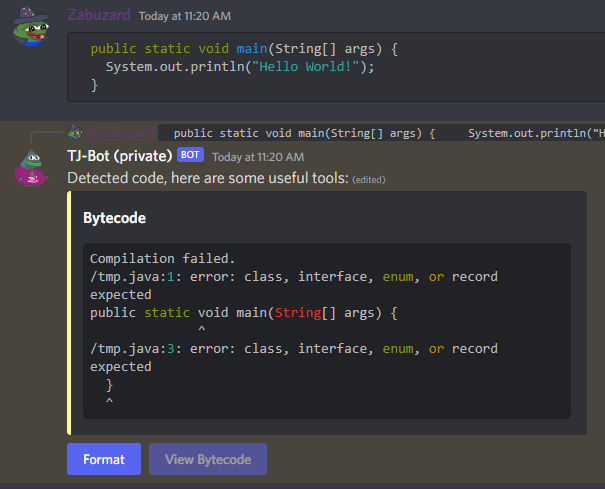Click 'public static void main' line in bytecode error output
This screenshot has width=605, height=489.
coord(243,313)
